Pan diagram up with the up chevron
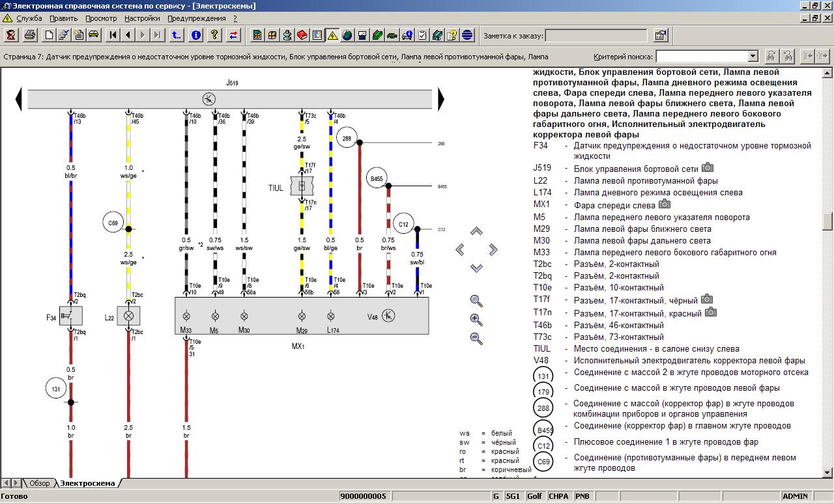834x504 pixels. 476,232
